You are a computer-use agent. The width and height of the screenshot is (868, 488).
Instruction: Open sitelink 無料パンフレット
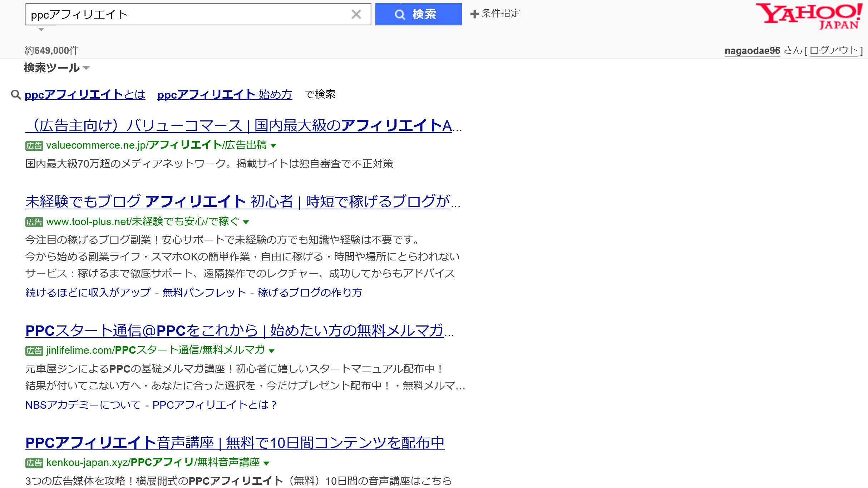coord(204,293)
